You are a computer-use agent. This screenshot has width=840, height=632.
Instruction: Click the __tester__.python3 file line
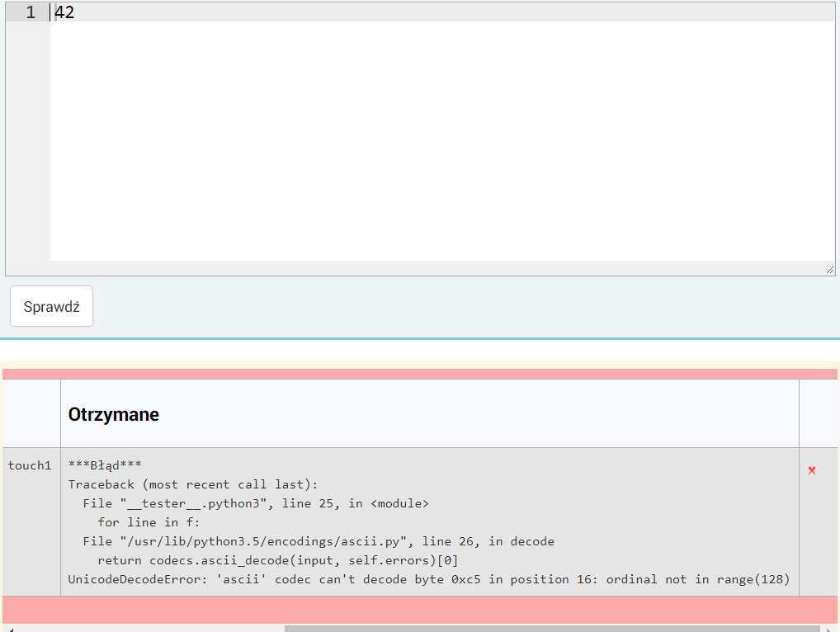tap(256, 503)
